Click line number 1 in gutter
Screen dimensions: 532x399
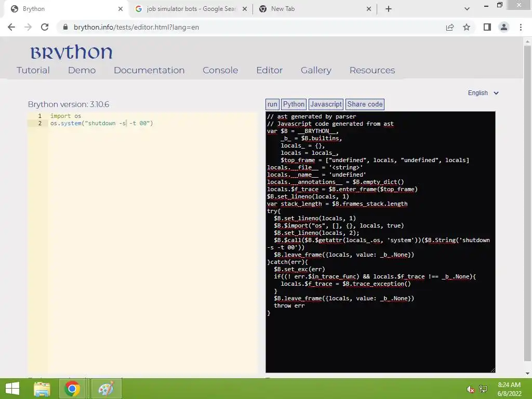pyautogui.click(x=39, y=116)
